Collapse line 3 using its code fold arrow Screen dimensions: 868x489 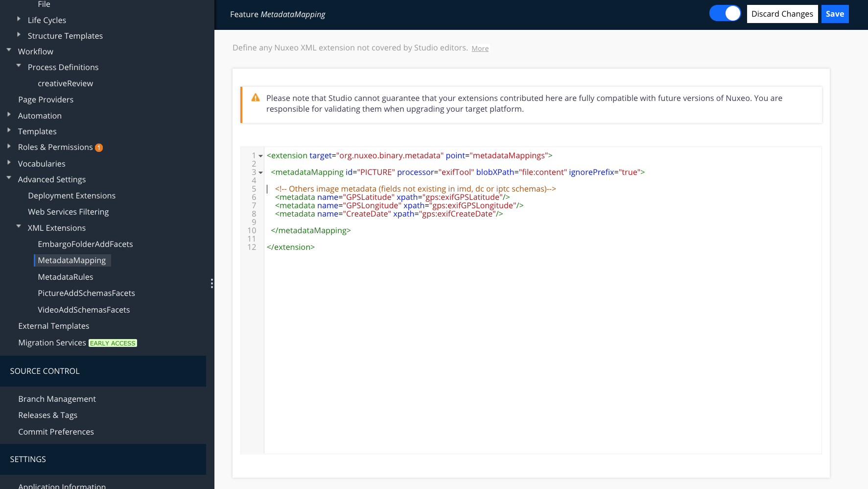tap(260, 172)
